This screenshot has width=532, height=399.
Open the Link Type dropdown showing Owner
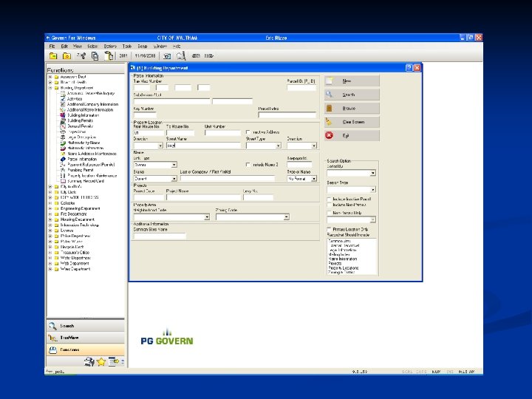coord(174,165)
